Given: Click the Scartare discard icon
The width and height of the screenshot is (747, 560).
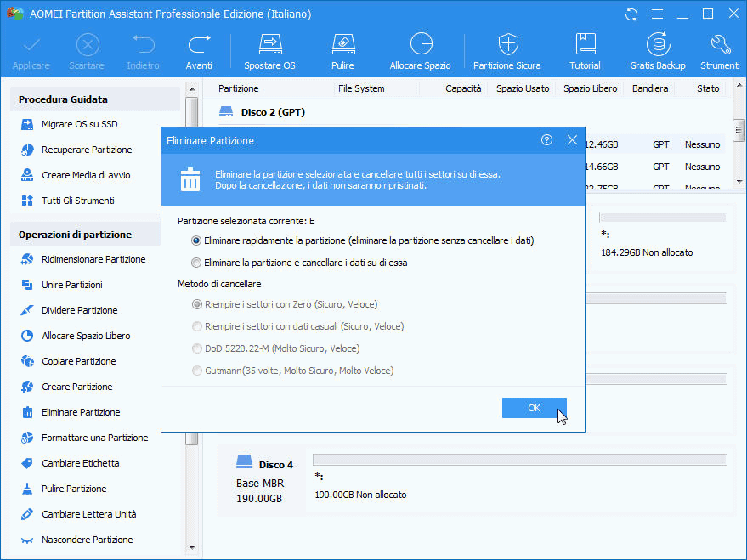Looking at the screenshot, I should [87, 52].
